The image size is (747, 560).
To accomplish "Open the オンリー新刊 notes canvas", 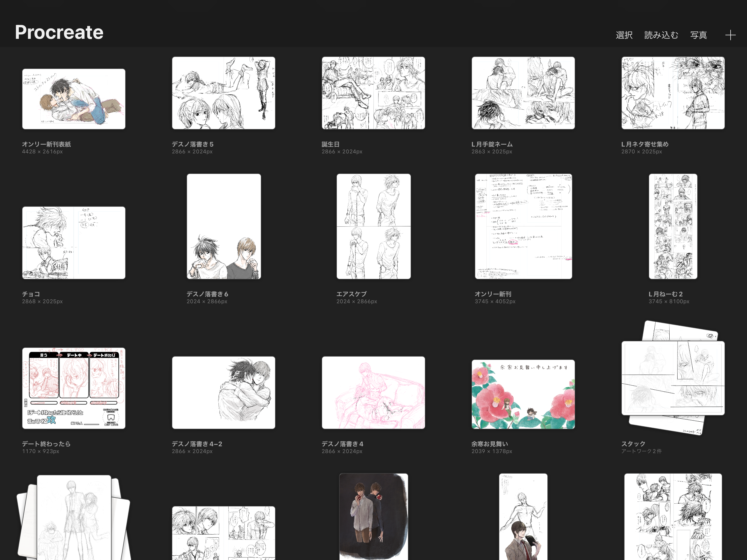I will pos(523,226).
